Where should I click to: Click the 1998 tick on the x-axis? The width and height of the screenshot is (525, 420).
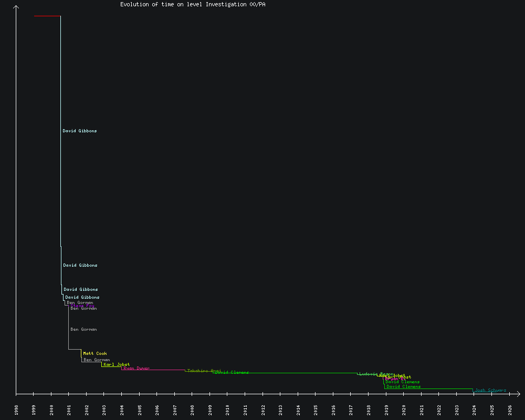tap(16, 409)
